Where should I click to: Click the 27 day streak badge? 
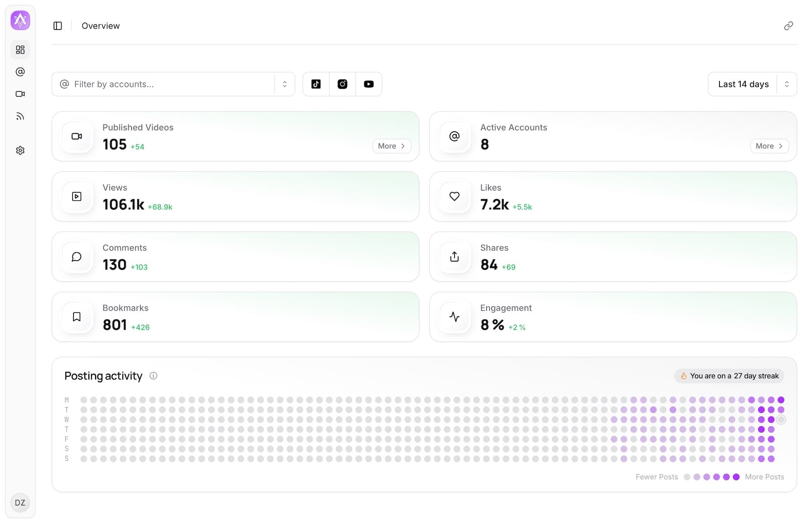click(x=729, y=376)
